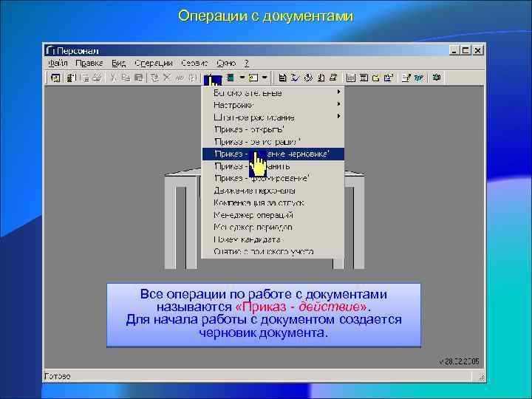Click the black save-document toolbar icon

click(282, 78)
